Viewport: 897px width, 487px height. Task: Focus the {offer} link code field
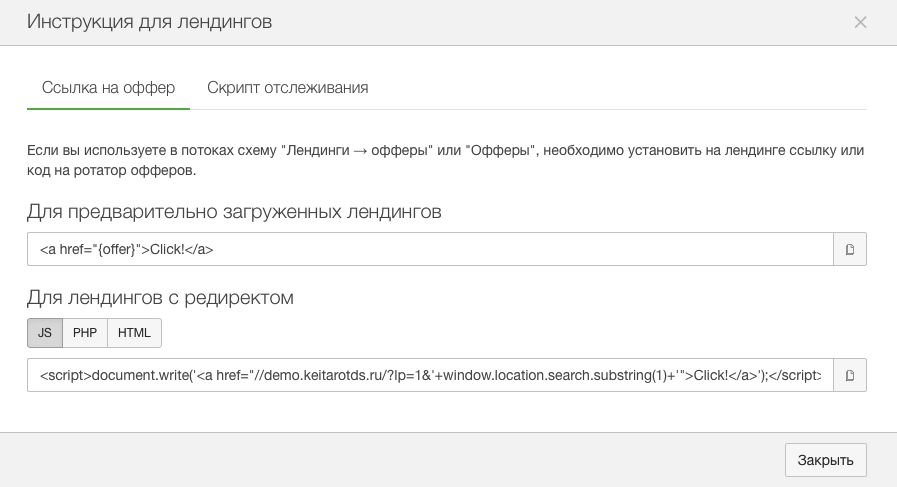coord(430,249)
